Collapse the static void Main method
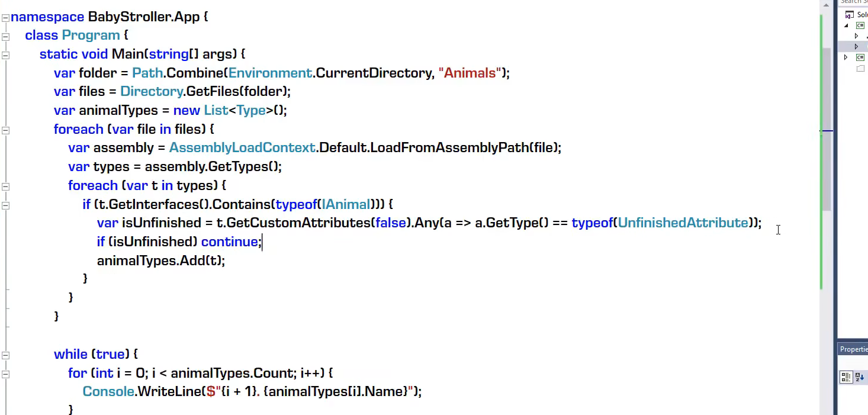The height and width of the screenshot is (415, 868). click(x=5, y=55)
